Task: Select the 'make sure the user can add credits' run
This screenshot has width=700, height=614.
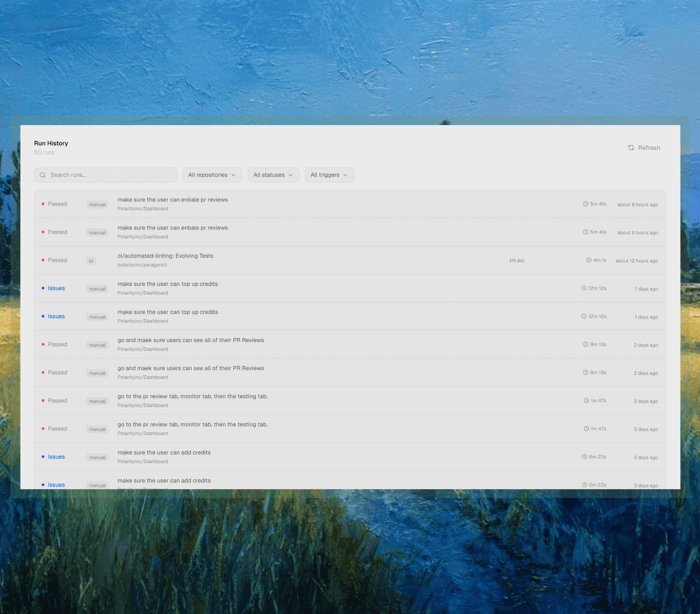Action: coord(164,452)
